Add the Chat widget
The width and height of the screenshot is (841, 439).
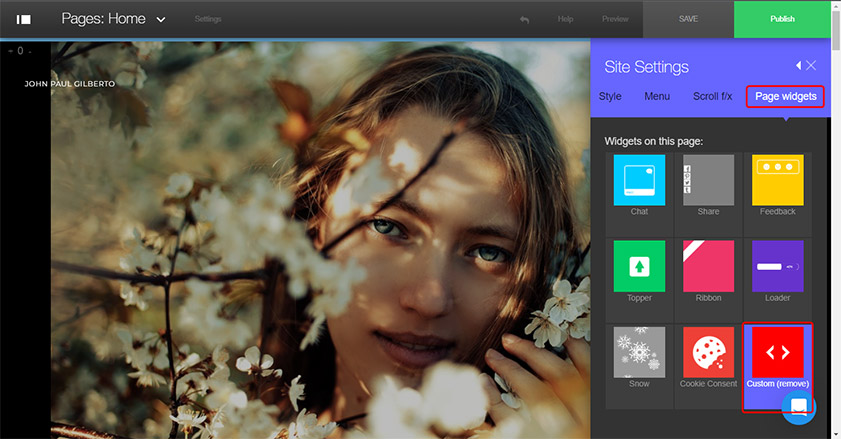pos(639,181)
